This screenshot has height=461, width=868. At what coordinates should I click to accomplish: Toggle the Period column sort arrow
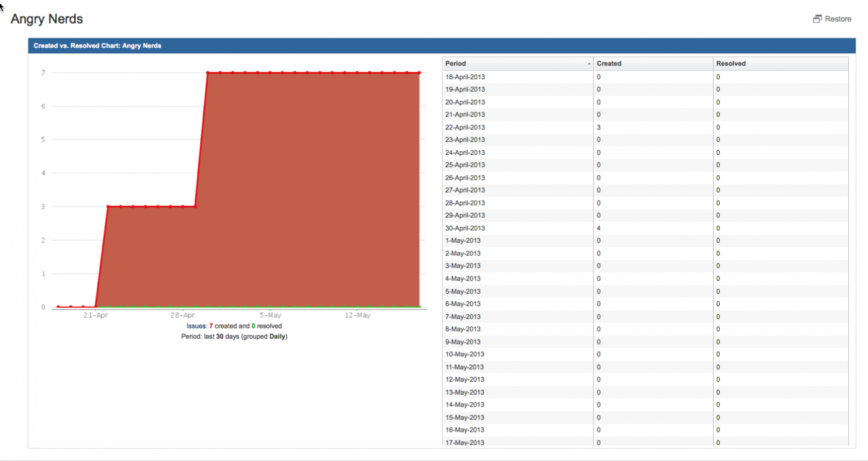tap(588, 64)
